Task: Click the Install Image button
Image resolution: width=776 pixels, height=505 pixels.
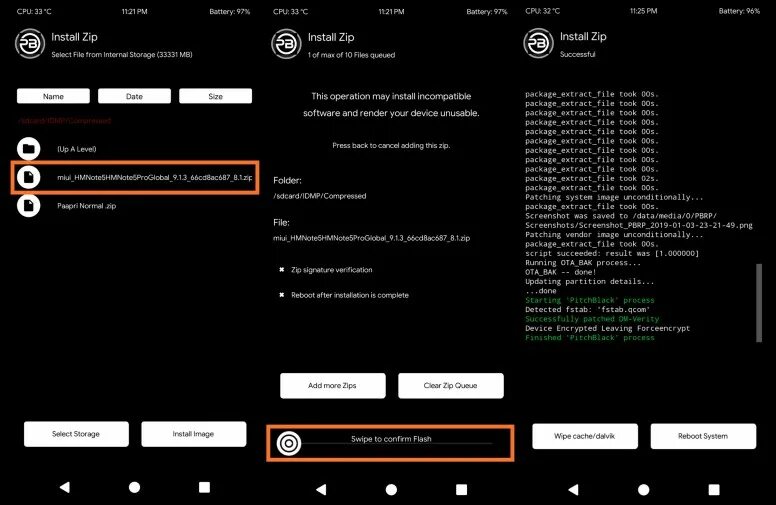Action: [194, 434]
